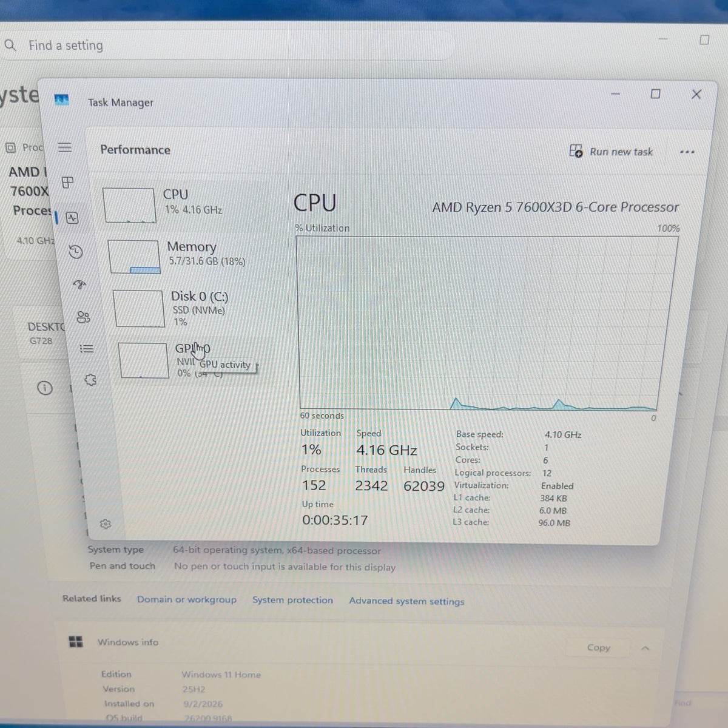The height and width of the screenshot is (728, 728).
Task: Click the Windows 11 Home edition value
Action: pyautogui.click(x=221, y=675)
